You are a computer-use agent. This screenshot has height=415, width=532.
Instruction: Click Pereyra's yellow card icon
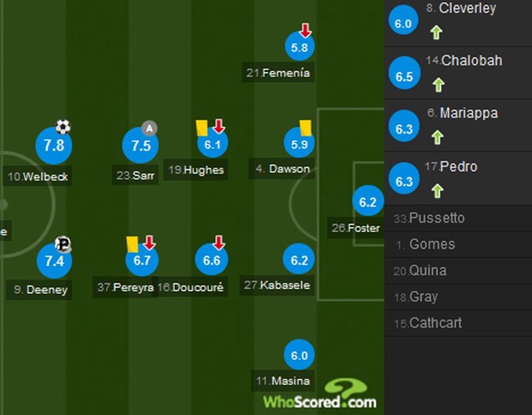[x=132, y=244]
